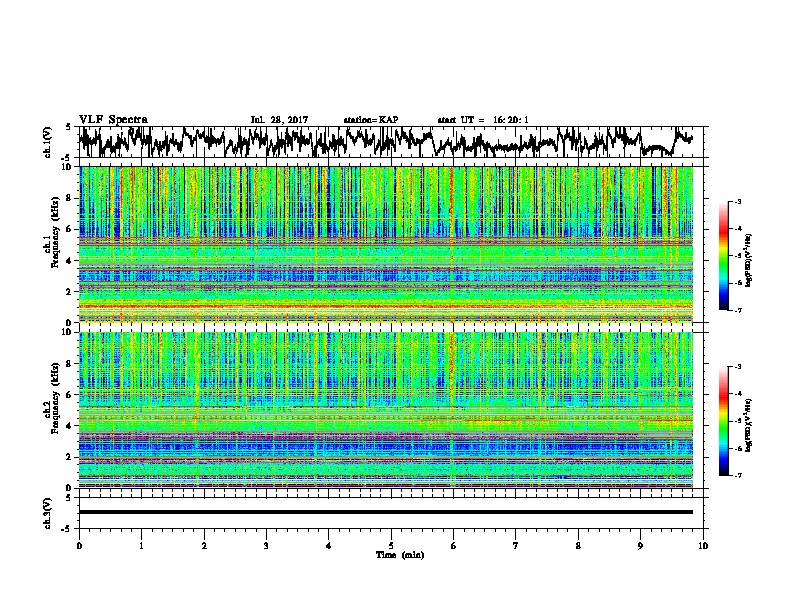Click the "10" tick on the time axis
792x612 pixels.
click(x=703, y=546)
